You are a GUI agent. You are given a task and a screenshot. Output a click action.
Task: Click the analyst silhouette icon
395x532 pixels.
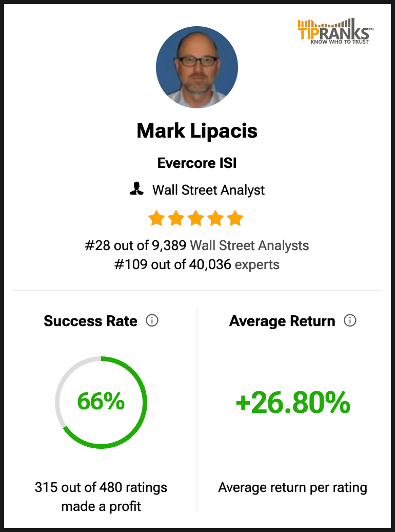[x=136, y=189]
